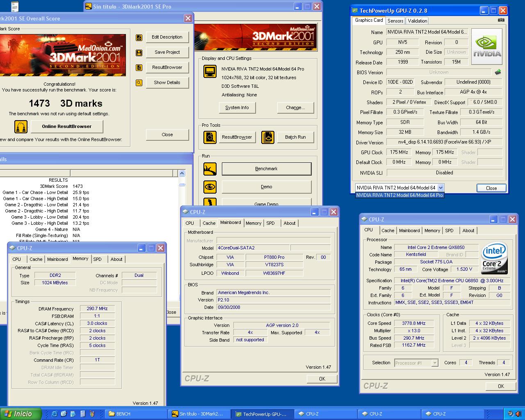Click Close button in GPU-Z
This screenshot has height=420, width=525.
point(491,188)
